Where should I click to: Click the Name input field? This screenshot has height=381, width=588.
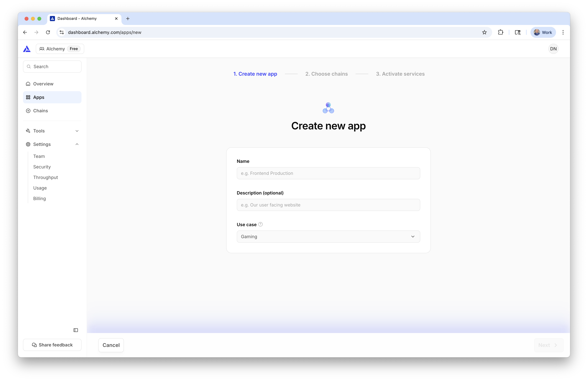[328, 173]
